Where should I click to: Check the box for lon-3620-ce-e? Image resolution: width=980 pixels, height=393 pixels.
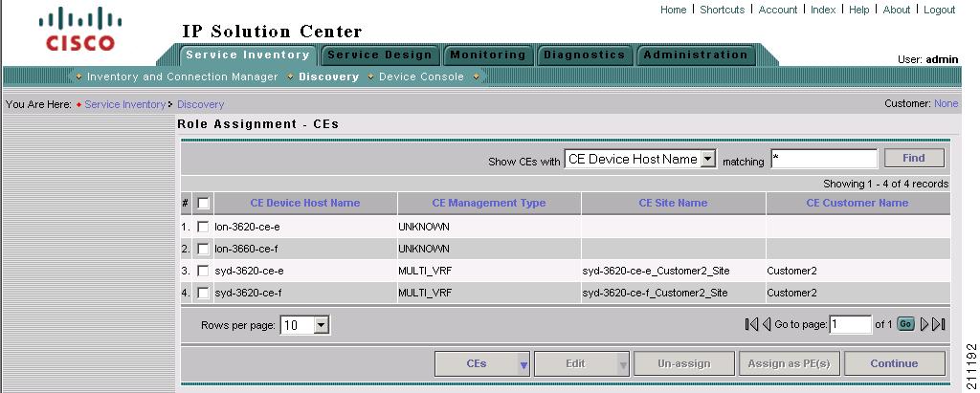pos(203,227)
